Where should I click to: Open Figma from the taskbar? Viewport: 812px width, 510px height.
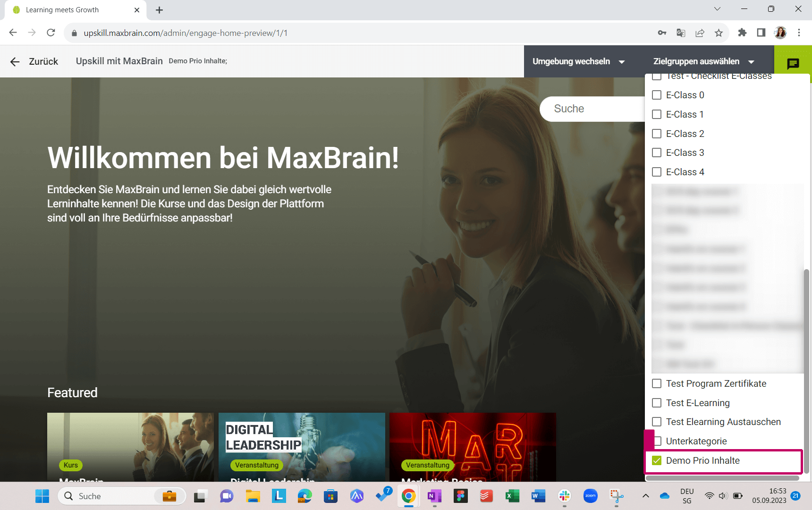(x=460, y=496)
